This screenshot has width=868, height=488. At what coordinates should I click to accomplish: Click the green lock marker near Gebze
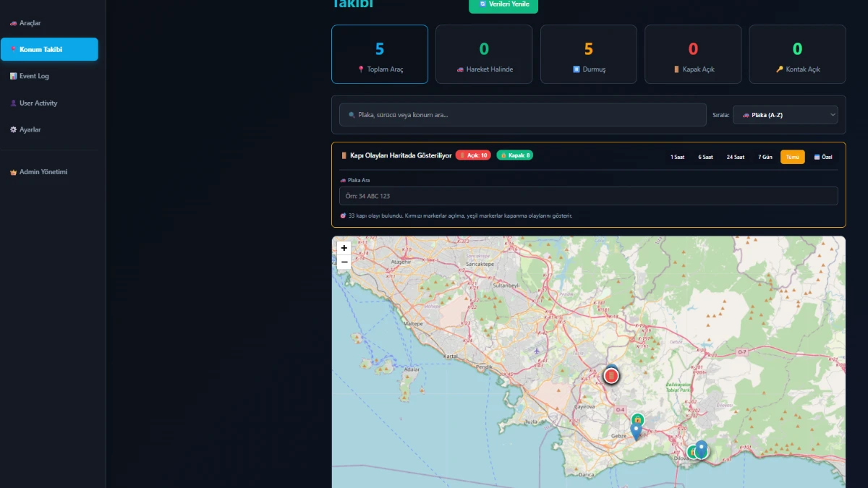[x=637, y=419]
